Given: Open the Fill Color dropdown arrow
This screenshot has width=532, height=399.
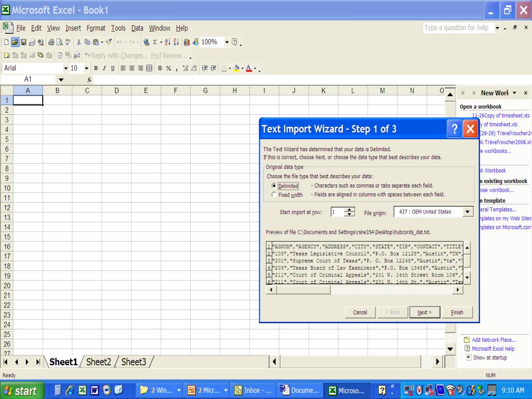Looking at the screenshot, I should coord(242,68).
